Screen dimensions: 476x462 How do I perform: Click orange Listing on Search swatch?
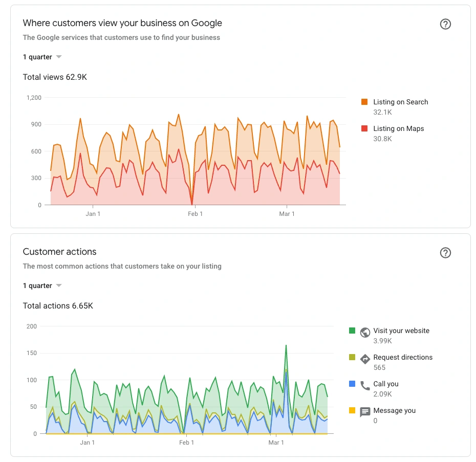(364, 102)
